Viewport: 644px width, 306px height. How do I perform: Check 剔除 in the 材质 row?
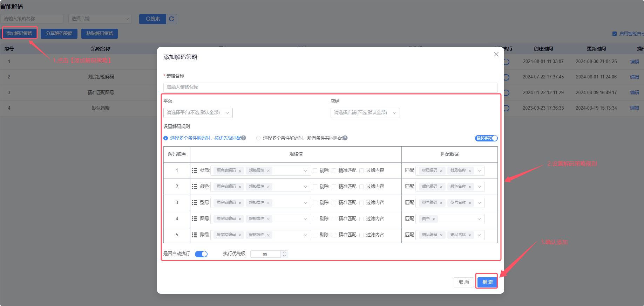(315, 171)
